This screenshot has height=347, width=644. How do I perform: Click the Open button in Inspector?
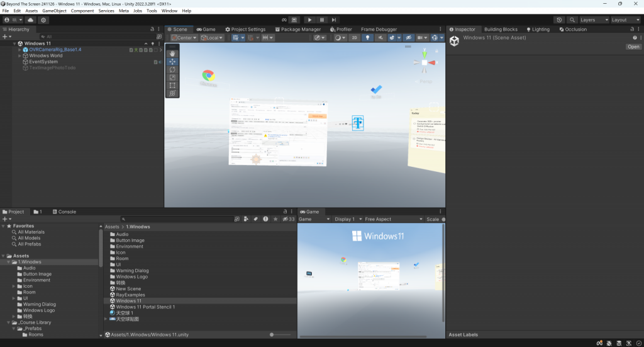pos(633,47)
